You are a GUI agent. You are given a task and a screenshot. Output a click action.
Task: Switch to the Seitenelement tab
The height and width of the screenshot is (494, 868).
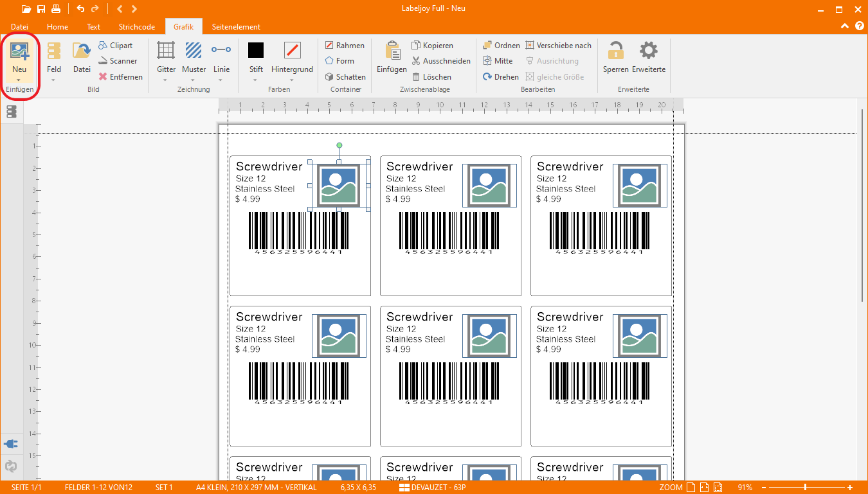(x=236, y=26)
